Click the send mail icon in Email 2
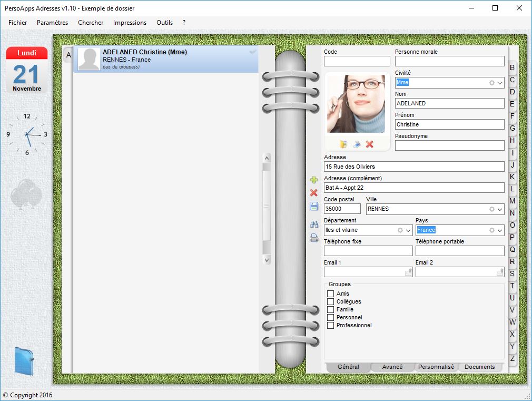 pyautogui.click(x=500, y=272)
